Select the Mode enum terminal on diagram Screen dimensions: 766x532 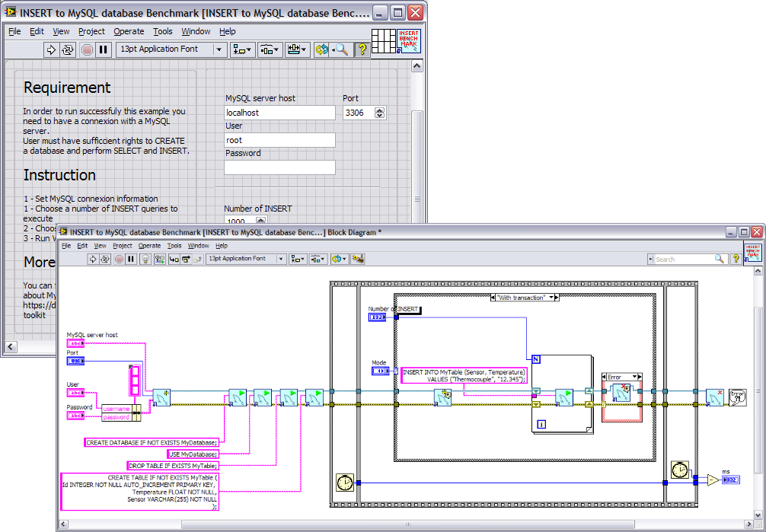[380, 371]
